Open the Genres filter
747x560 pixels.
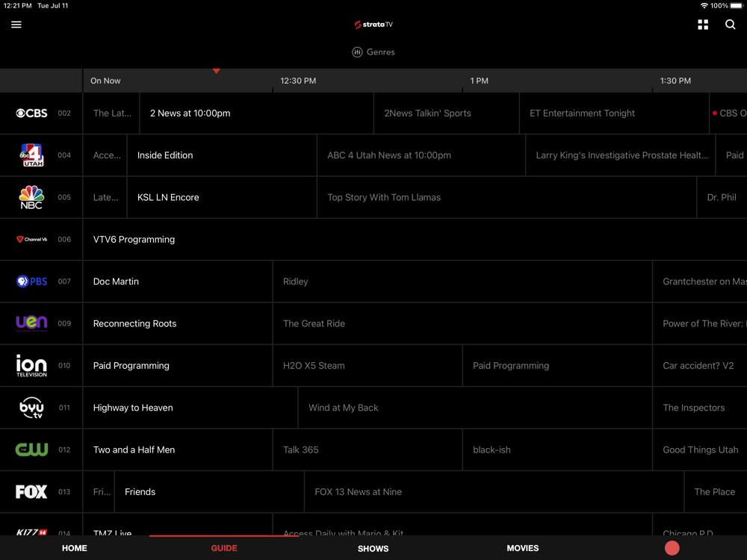tap(373, 52)
